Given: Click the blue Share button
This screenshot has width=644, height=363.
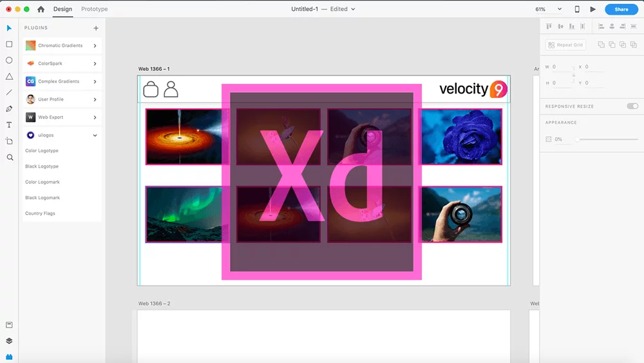Looking at the screenshot, I should click(x=621, y=9).
